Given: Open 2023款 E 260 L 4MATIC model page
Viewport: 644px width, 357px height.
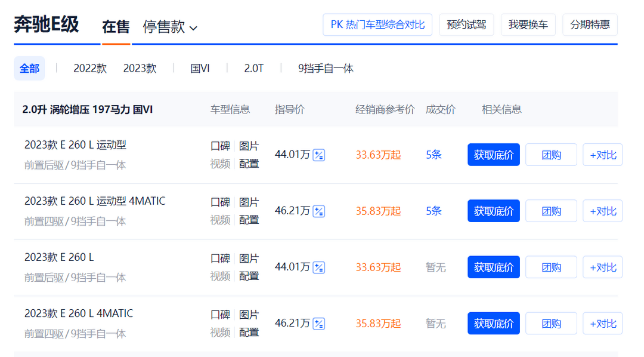Looking at the screenshot, I should (79, 314).
